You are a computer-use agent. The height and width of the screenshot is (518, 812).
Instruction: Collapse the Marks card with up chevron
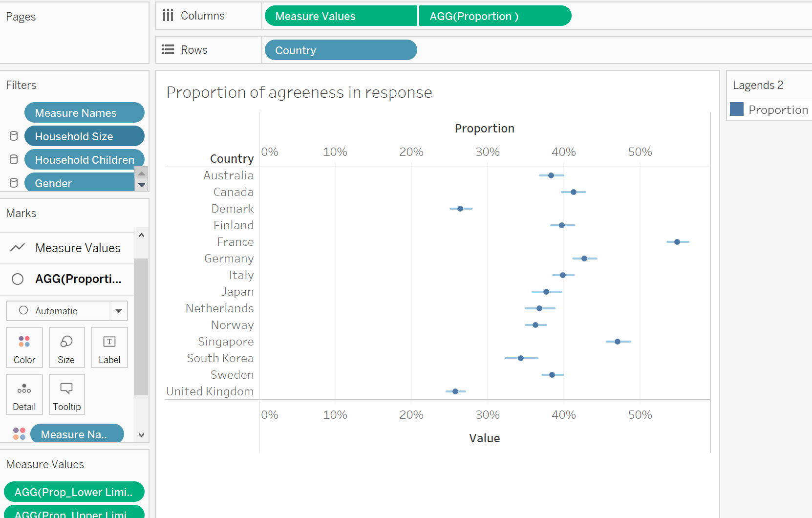[x=141, y=236]
